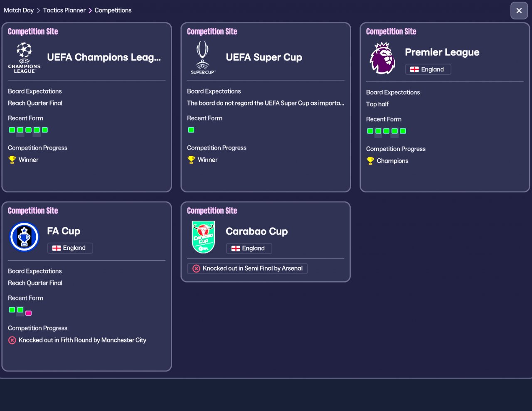Click the Carabao Cup logo
The image size is (532, 411).
point(203,237)
